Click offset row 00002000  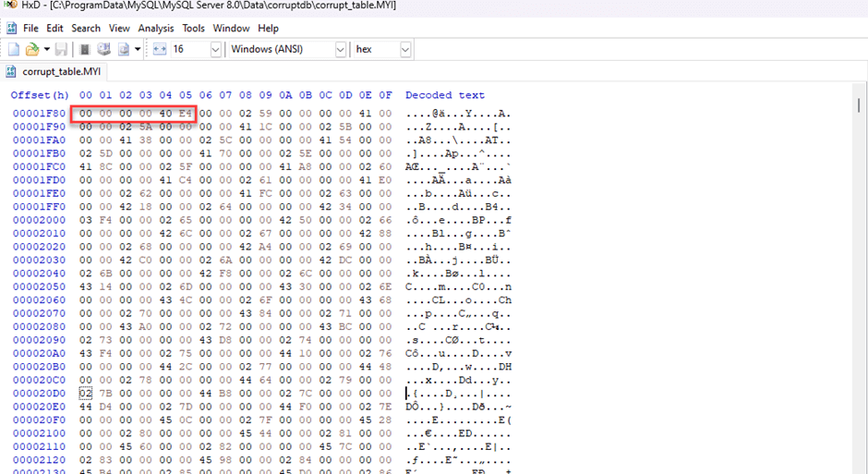coord(40,221)
